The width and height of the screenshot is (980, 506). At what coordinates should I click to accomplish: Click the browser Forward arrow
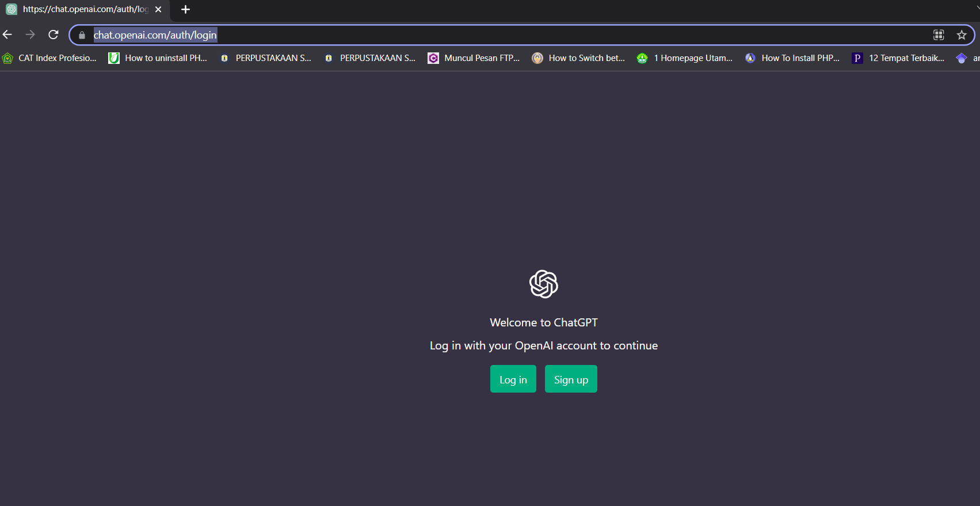click(x=30, y=35)
